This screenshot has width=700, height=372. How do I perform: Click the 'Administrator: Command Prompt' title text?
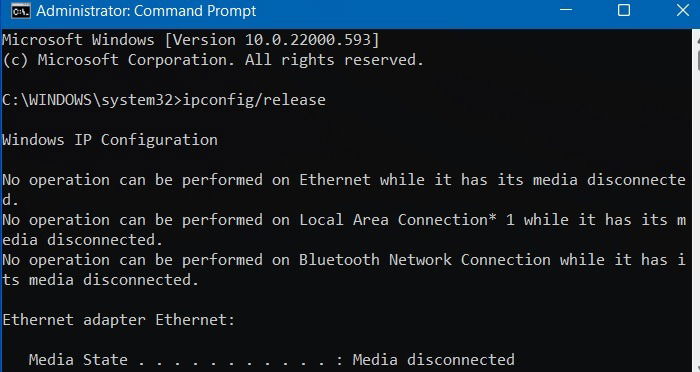click(146, 11)
